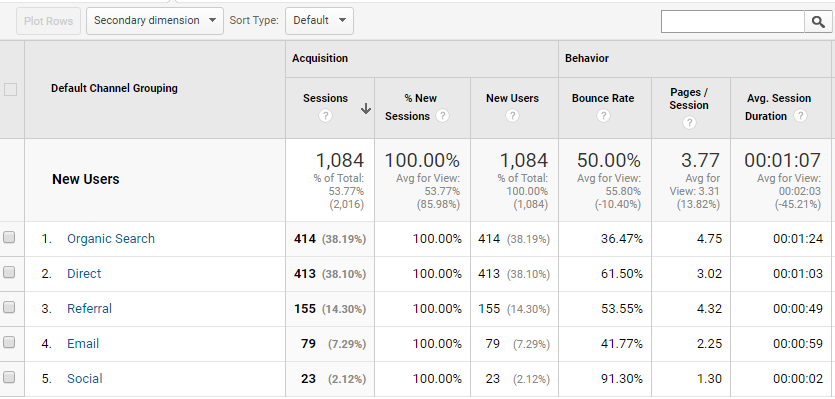Click session duration 00:00:02 value
Viewport: 835px width, 399px height.
tap(798, 379)
